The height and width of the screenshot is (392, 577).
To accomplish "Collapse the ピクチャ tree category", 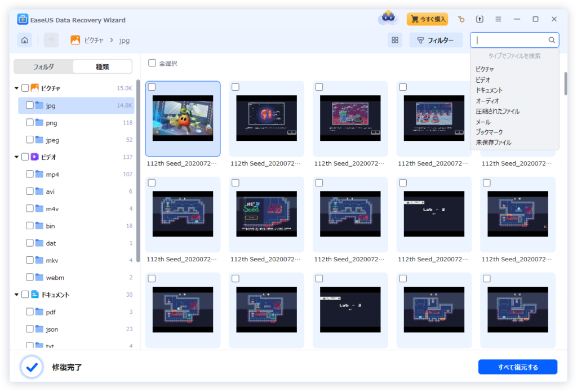I will click(17, 88).
